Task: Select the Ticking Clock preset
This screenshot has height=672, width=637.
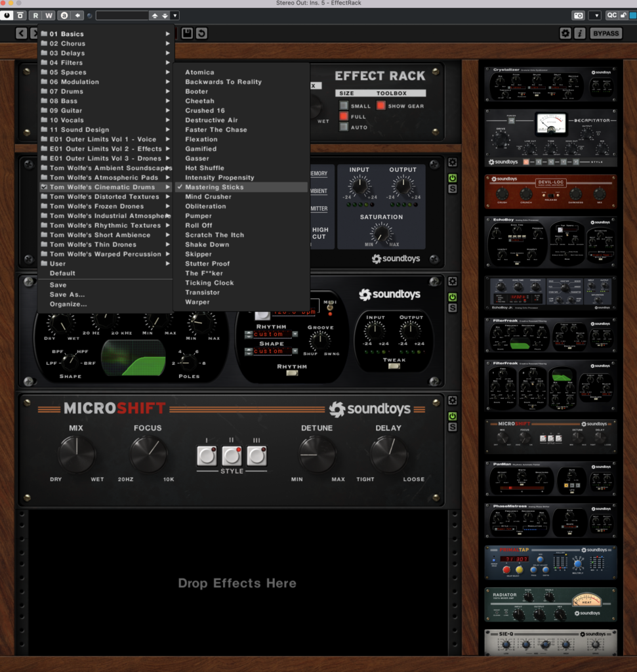Action: 241,283
